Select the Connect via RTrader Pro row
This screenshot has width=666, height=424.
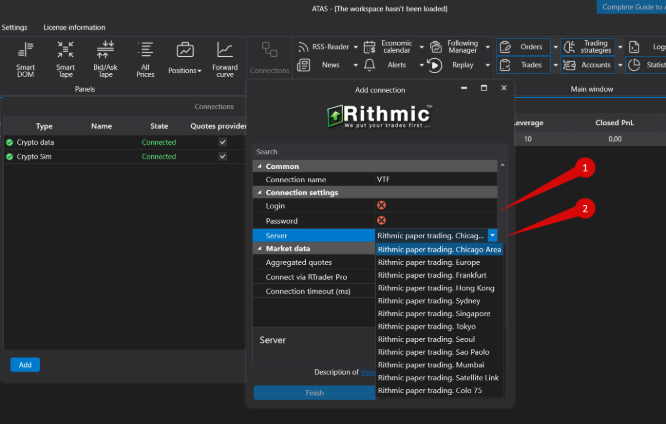(x=314, y=277)
